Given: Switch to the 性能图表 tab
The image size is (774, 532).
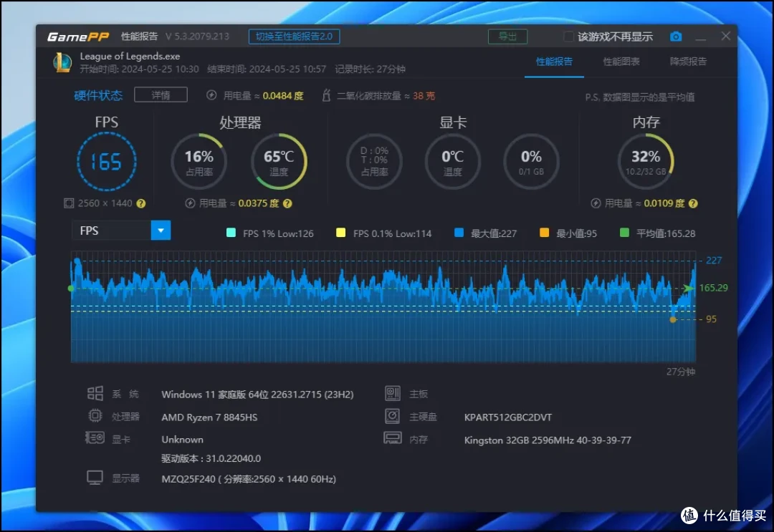Looking at the screenshot, I should coord(621,62).
